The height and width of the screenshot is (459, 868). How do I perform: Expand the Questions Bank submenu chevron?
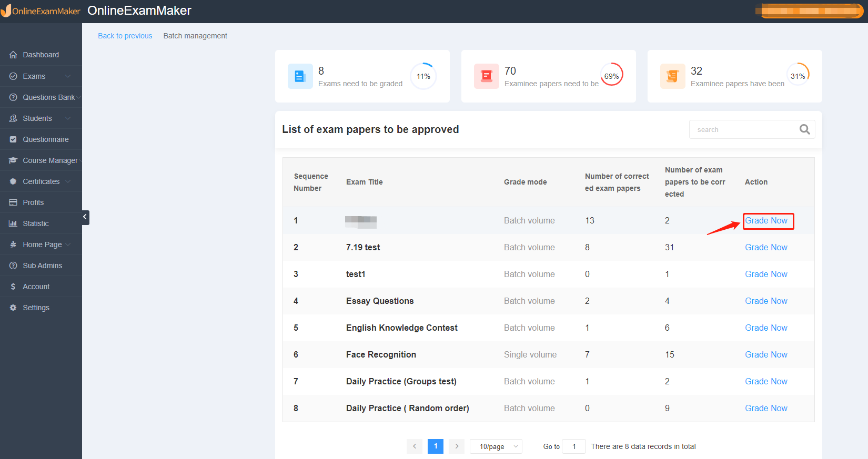coord(78,97)
